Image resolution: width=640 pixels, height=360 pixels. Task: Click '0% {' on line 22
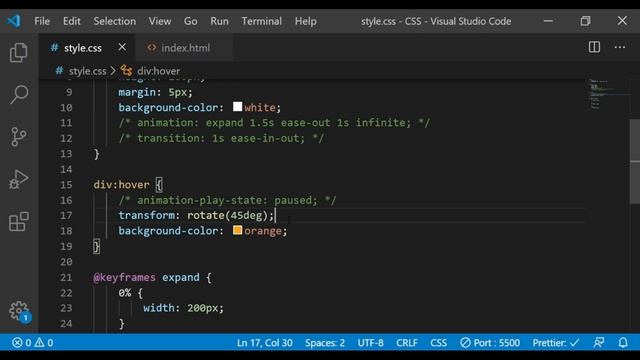131,293
